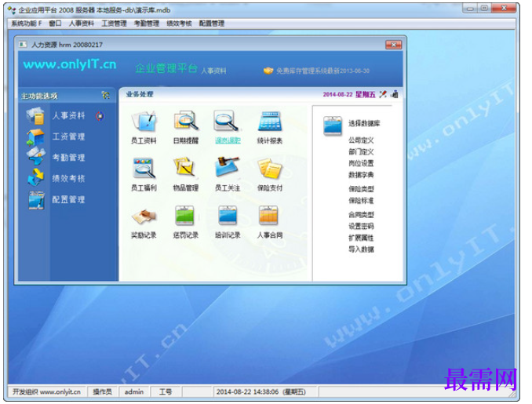Open the magnifier icon above 调岗调职
Viewport: 532px width, 404px height.
point(226,121)
